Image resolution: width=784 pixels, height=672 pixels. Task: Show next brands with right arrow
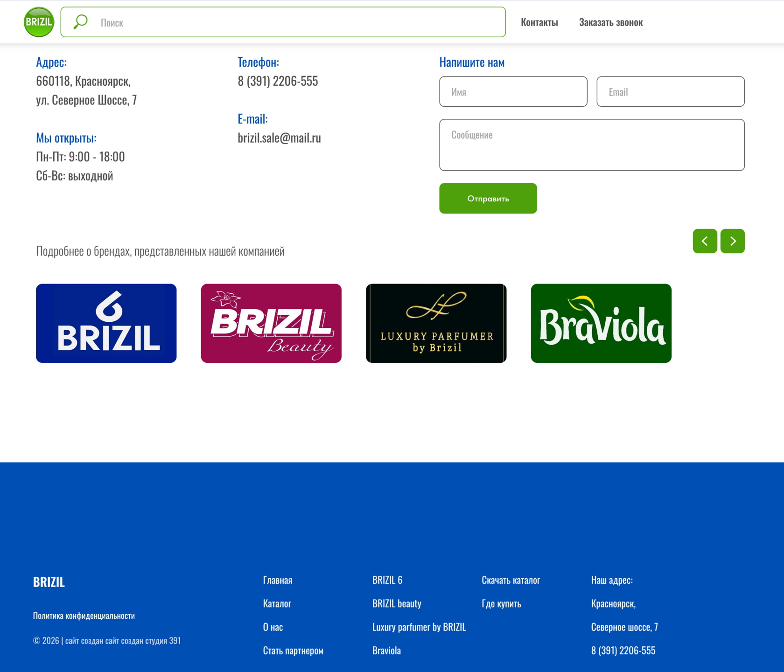(x=732, y=241)
